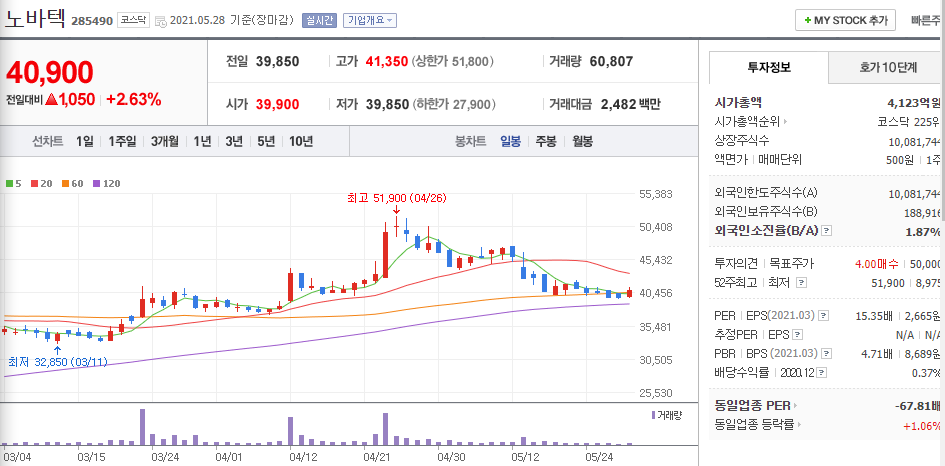Click the 04/21 date label on chart axis

click(377, 456)
